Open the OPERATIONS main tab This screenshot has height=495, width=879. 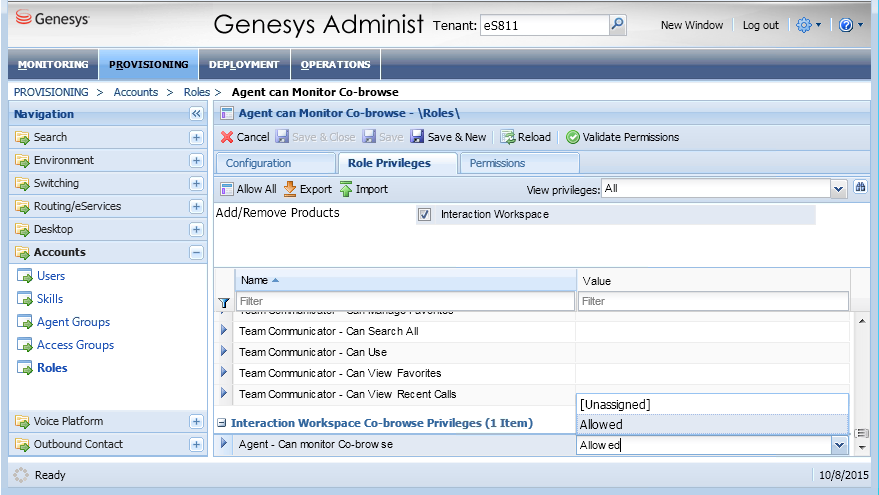pyautogui.click(x=335, y=64)
